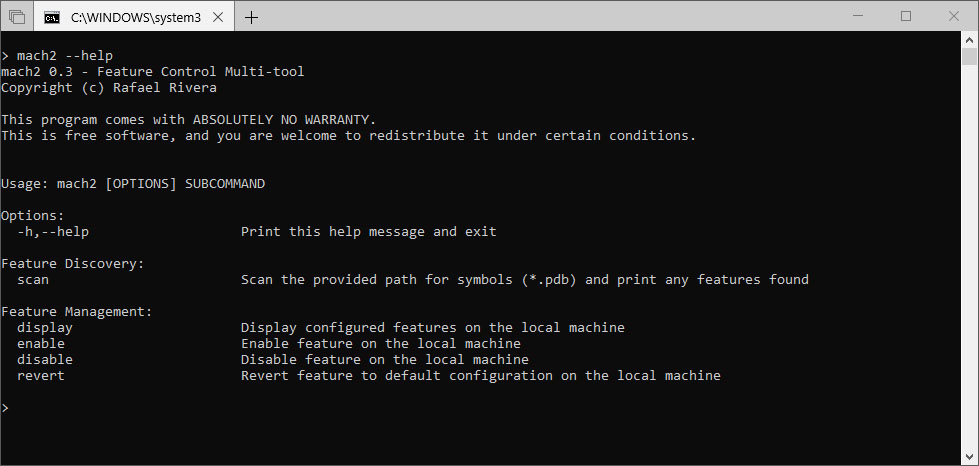Screen dimensions: 979x466
Task: Click the scrollbar down arrow
Action: (969, 458)
